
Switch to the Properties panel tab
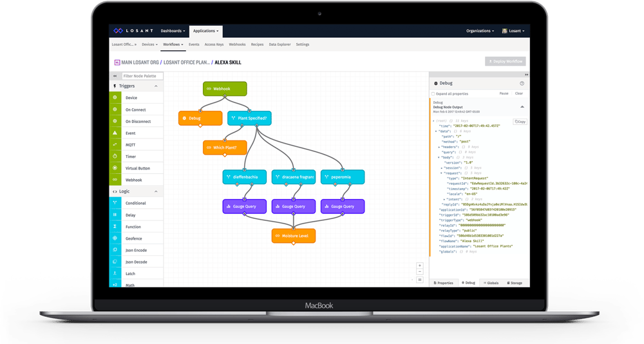[x=444, y=283]
